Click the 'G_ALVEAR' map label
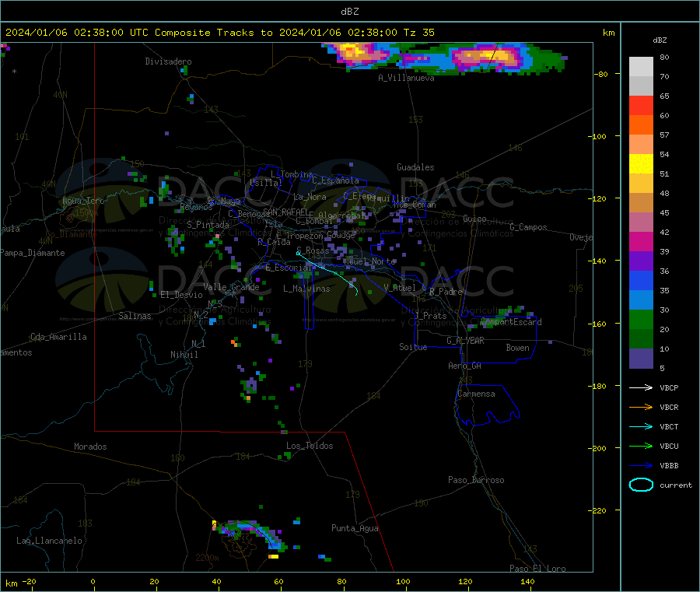Viewport: 700px width, 592px height. pyautogui.click(x=465, y=341)
